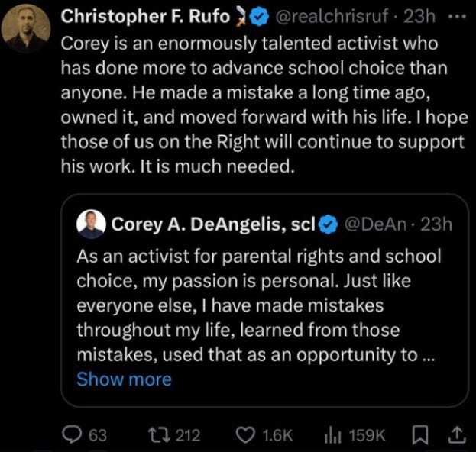
Task: Open the reply icon with 63 comments
Action: click(x=72, y=434)
